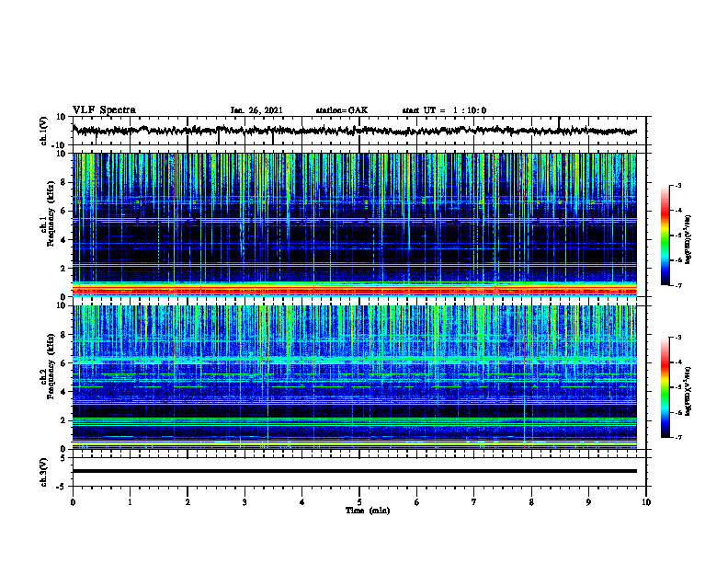This screenshot has height=563, width=728.
Task: Click the "Time (min)" axis label
Action: tap(368, 511)
